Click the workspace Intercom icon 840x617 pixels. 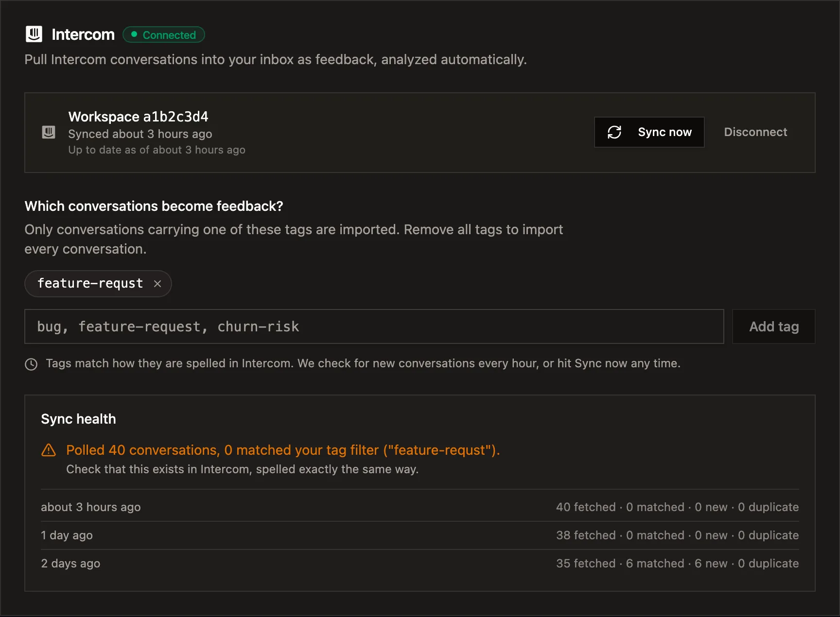coord(49,132)
